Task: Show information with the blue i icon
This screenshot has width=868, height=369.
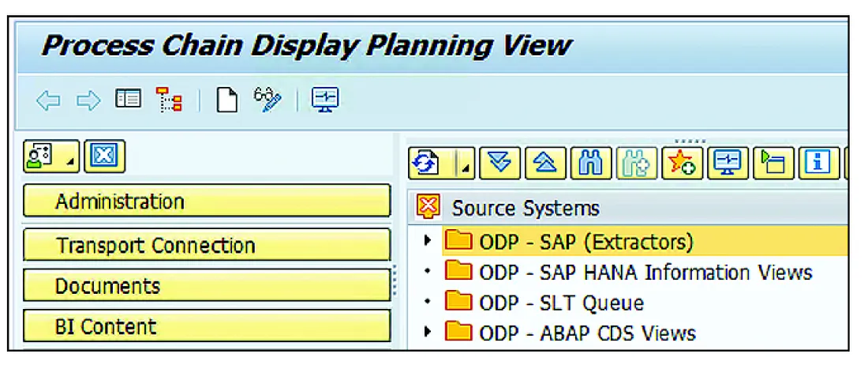Action: click(x=819, y=164)
